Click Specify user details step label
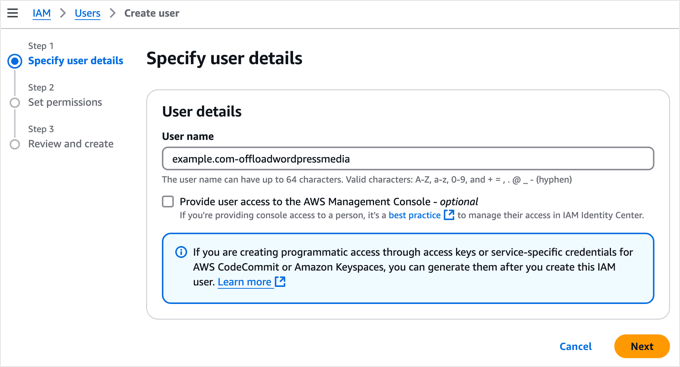This screenshot has width=680, height=367. pos(75,61)
